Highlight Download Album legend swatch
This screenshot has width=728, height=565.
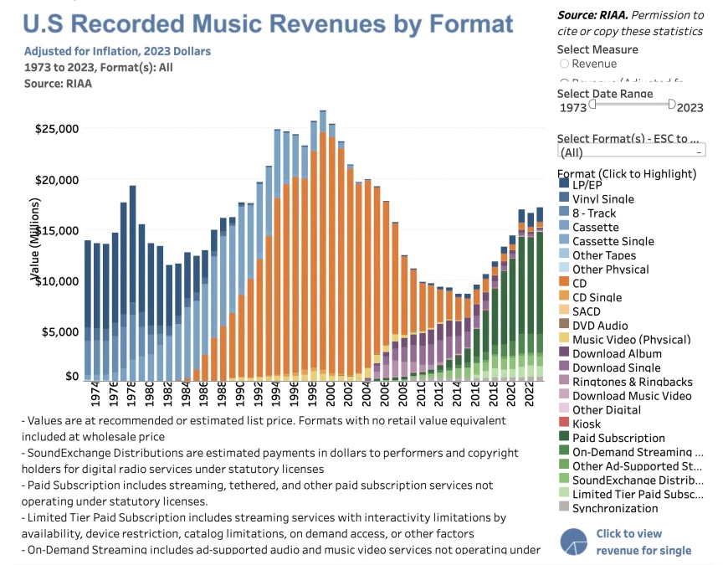564,353
